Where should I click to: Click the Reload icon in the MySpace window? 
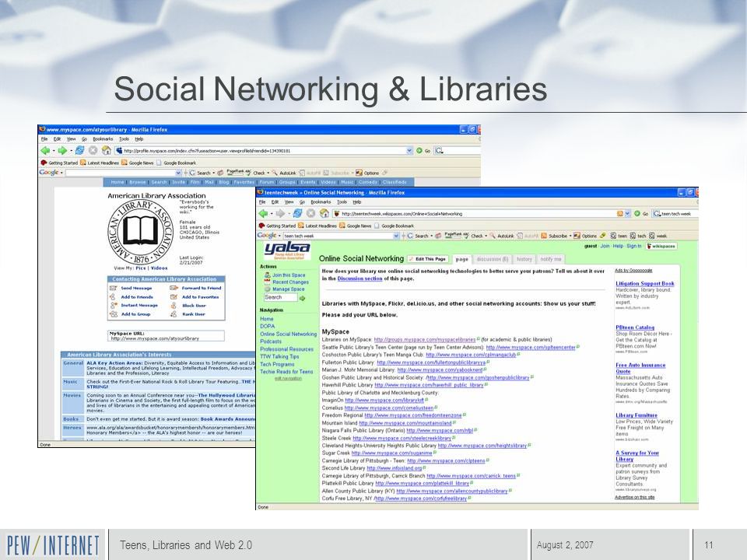[x=79, y=150]
